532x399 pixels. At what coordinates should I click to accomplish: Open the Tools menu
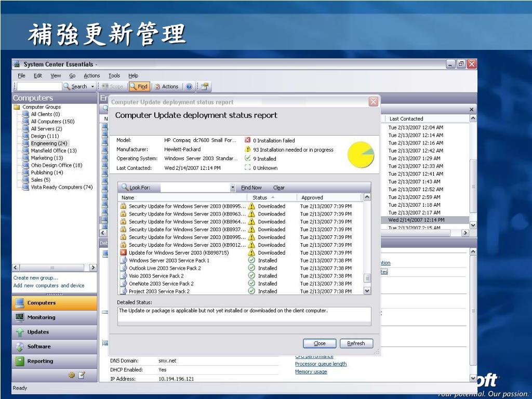click(114, 76)
